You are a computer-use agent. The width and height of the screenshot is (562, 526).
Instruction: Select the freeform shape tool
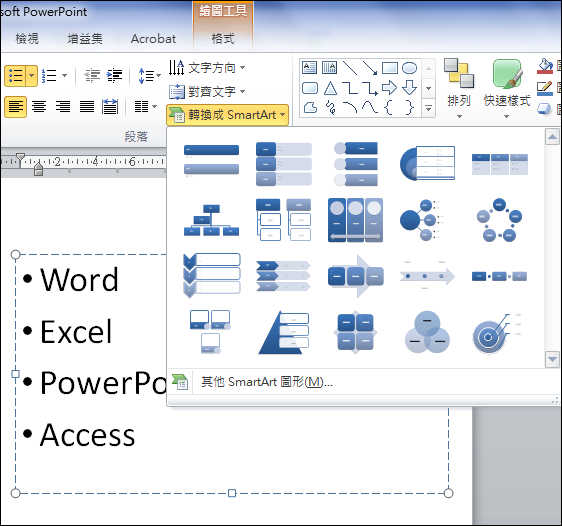pos(310,107)
